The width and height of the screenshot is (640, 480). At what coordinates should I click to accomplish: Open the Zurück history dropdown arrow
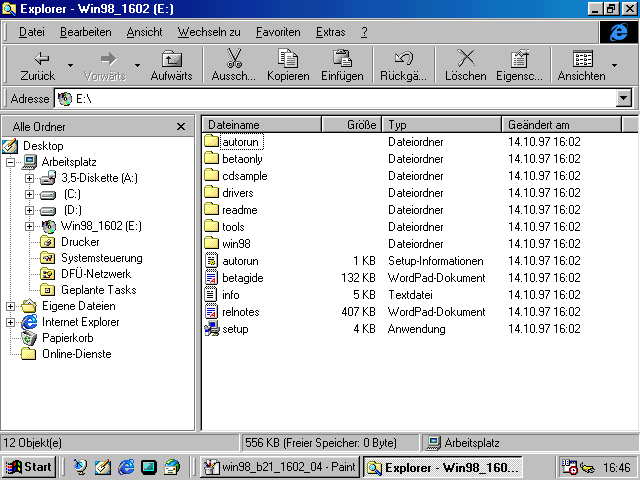click(x=70, y=65)
